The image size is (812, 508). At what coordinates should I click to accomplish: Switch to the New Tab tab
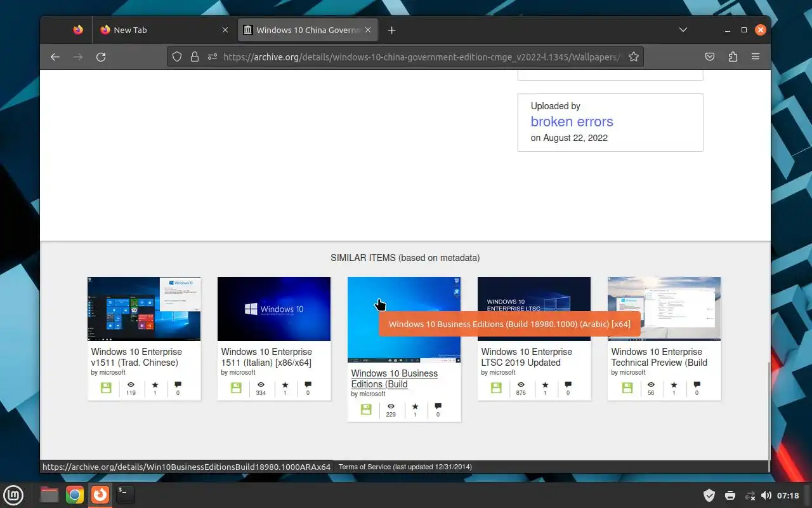pyautogui.click(x=164, y=30)
